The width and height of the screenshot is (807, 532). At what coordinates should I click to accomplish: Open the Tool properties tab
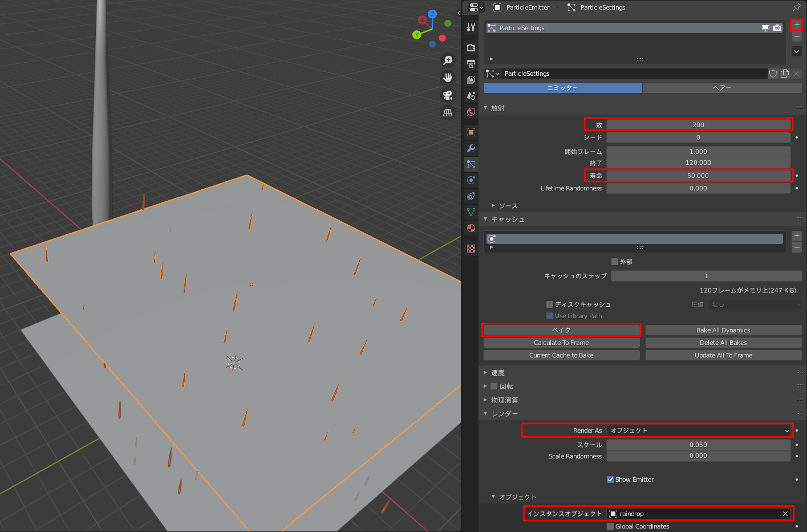471,27
